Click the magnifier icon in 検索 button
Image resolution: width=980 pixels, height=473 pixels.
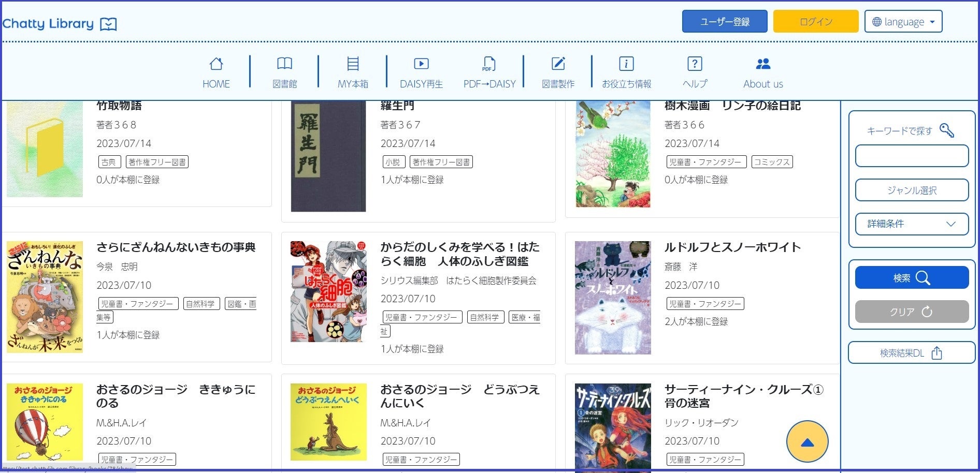(x=923, y=278)
